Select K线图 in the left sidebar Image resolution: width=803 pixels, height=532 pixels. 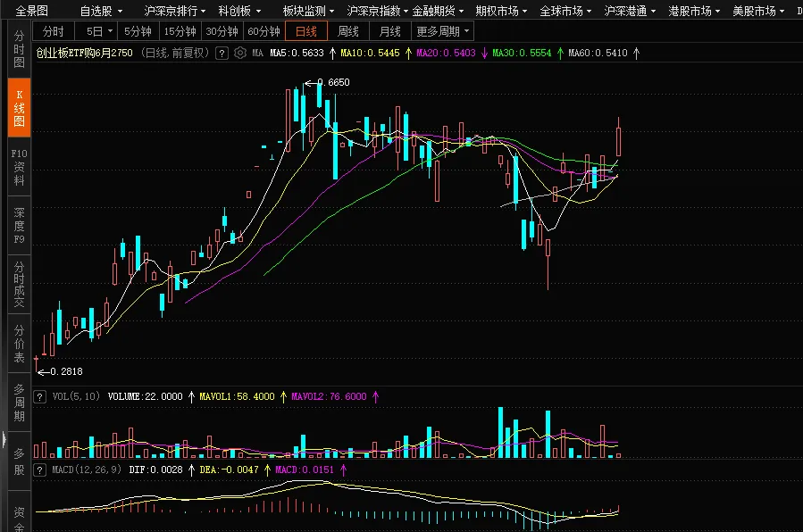[19, 108]
